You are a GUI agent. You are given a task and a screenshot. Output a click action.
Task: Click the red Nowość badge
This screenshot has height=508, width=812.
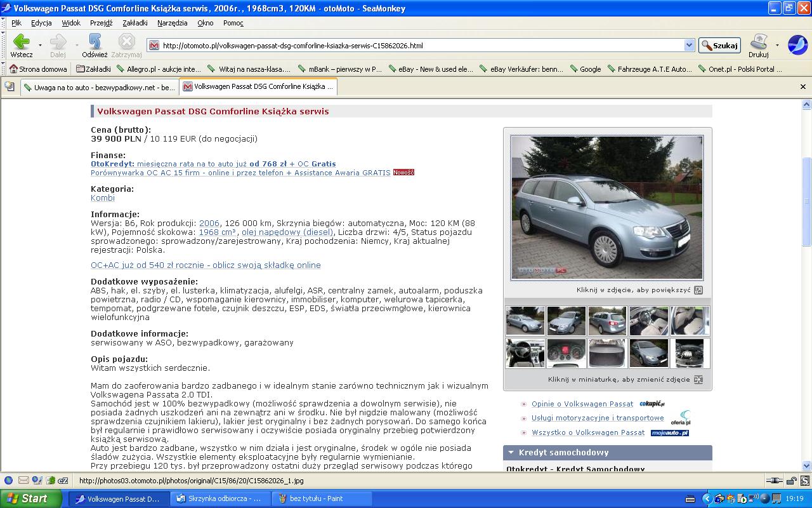click(x=403, y=173)
